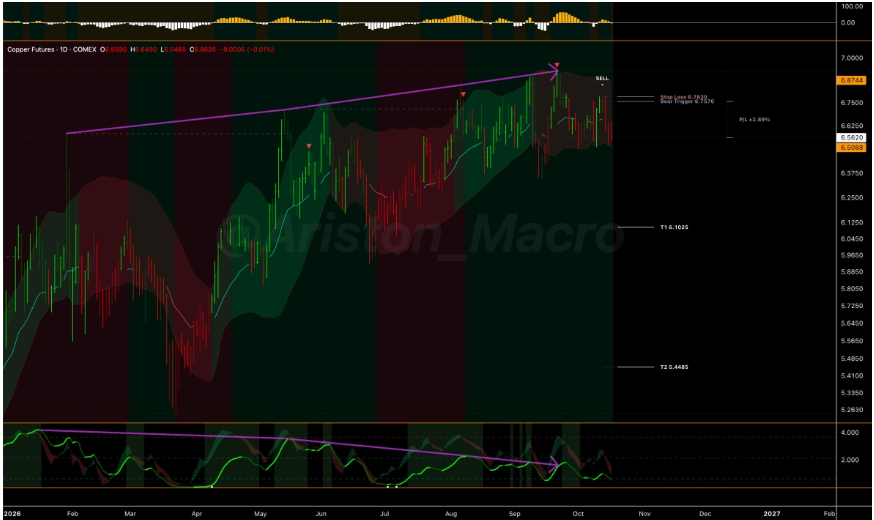
Task: Click the Nov label on the time axis
Action: pos(644,513)
